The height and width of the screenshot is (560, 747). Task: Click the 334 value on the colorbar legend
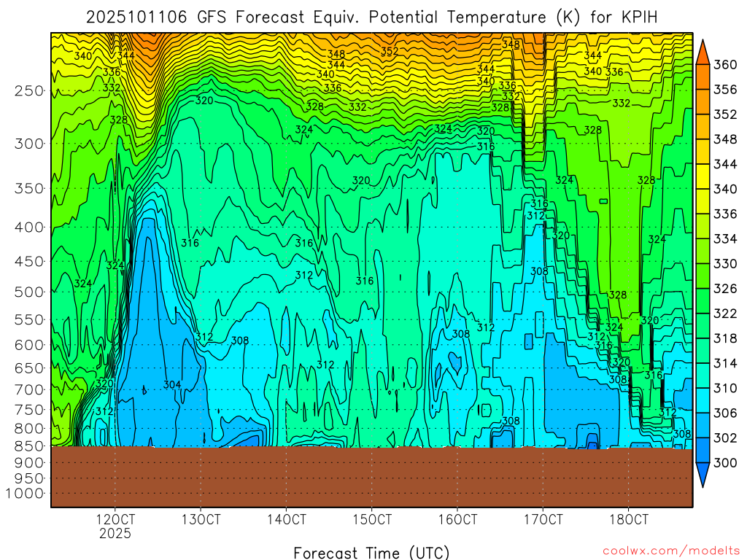(725, 239)
